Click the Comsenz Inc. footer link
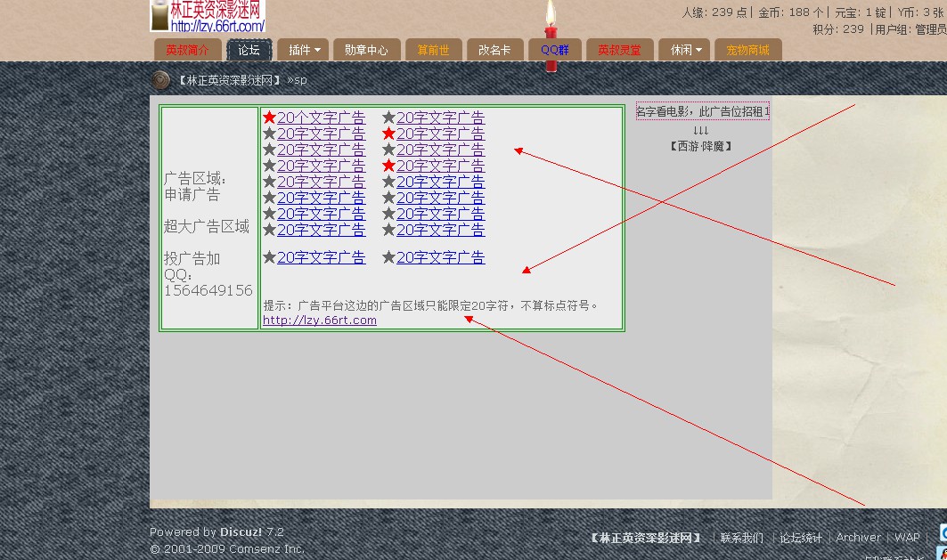This screenshot has width=947, height=560. click(x=267, y=548)
